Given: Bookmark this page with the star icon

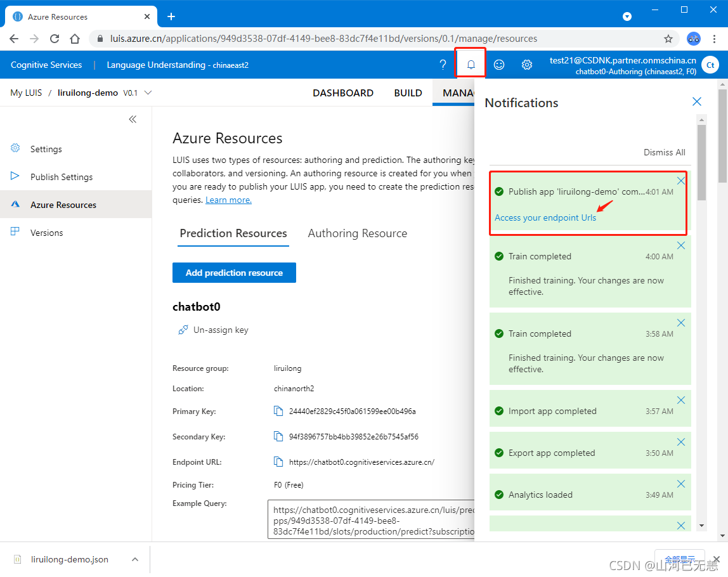Looking at the screenshot, I should (x=668, y=39).
